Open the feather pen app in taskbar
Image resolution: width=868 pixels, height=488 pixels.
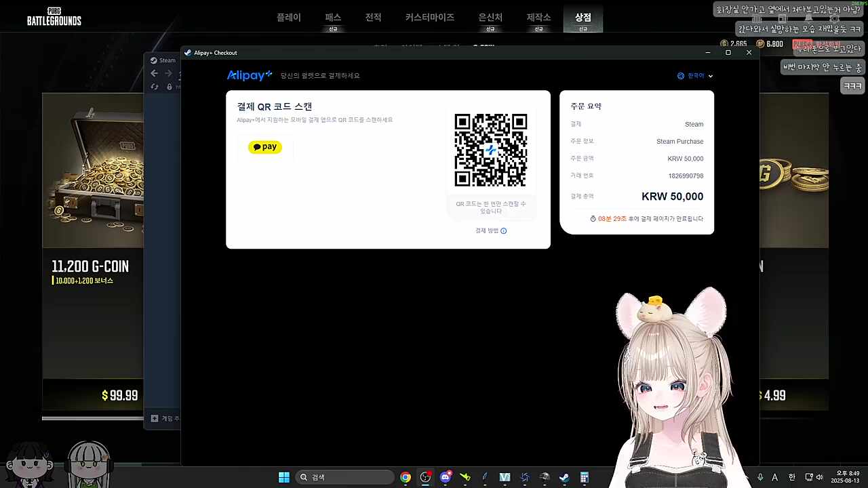485,477
